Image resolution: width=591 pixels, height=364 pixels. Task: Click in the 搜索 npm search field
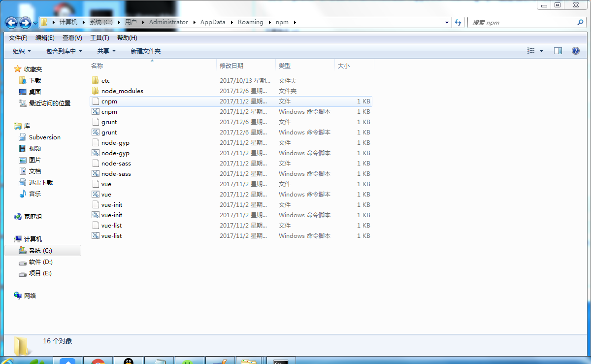tap(522, 23)
